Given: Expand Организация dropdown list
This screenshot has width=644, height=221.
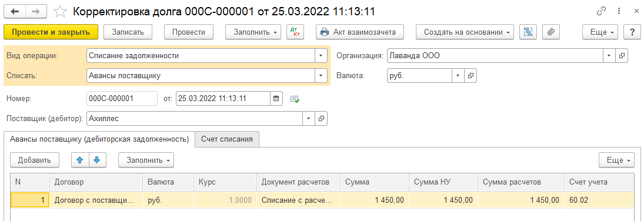Looking at the screenshot, I should click(609, 55).
